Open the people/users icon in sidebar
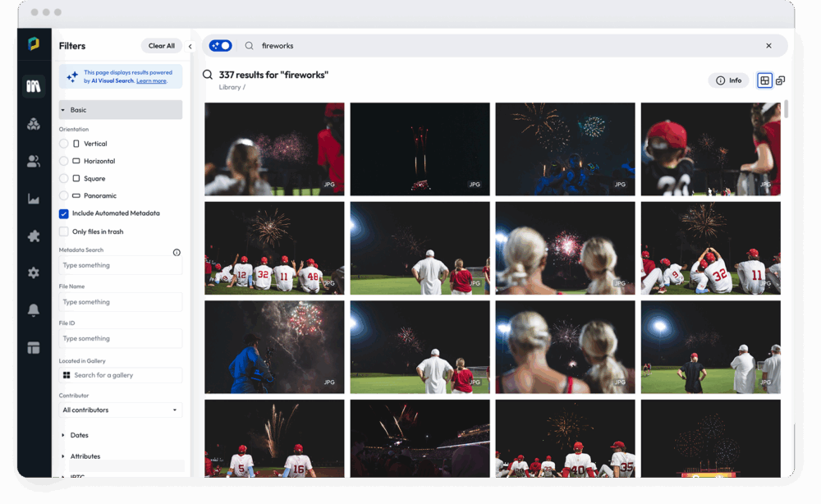 [34, 162]
